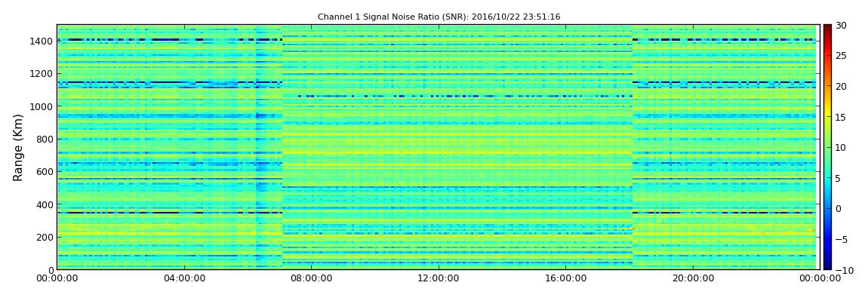Click the colorbar value −5
868x307 pixels.
pos(841,240)
